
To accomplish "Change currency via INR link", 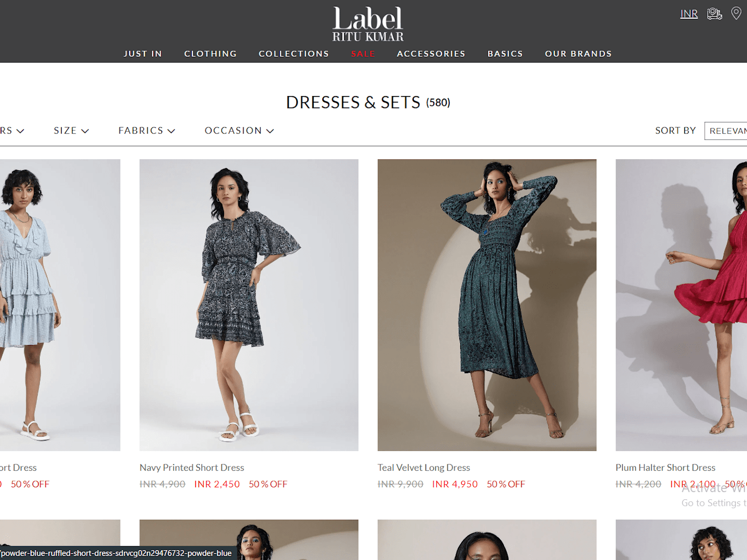I will (689, 14).
